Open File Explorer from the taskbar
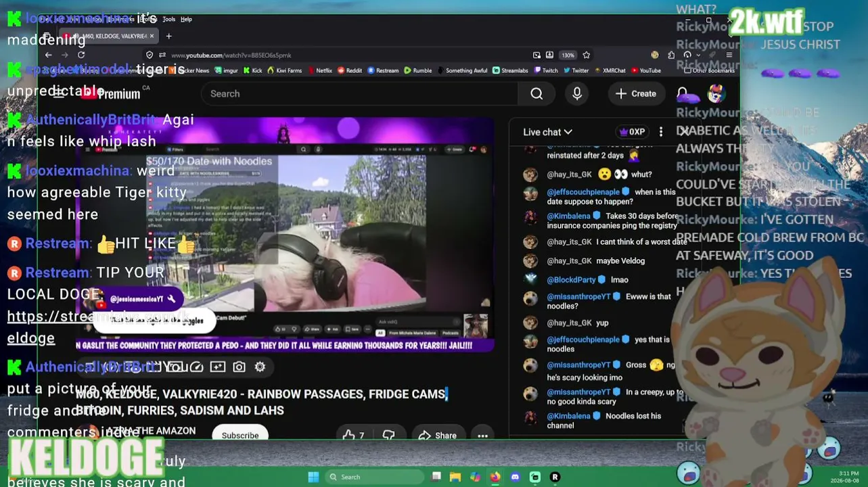 (455, 477)
